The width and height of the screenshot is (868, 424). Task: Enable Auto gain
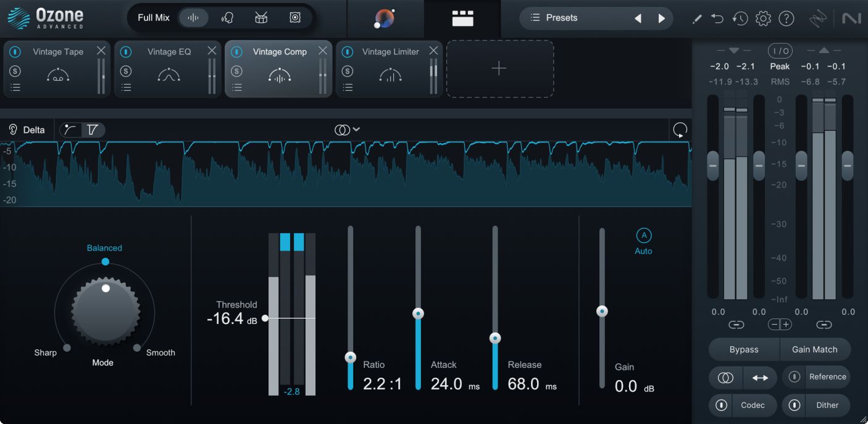coord(643,236)
